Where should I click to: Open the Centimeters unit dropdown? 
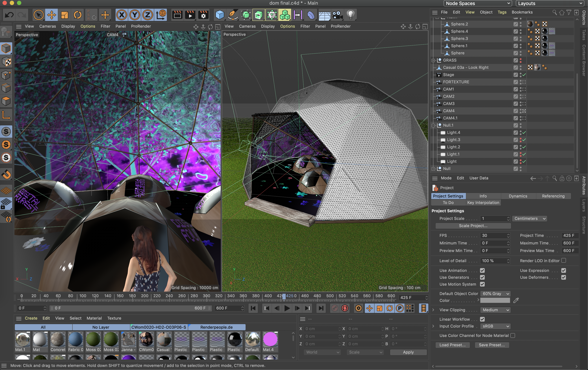coord(529,219)
